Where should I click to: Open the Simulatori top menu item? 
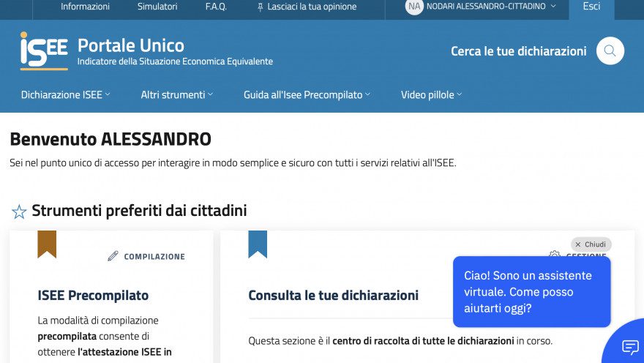157,7
